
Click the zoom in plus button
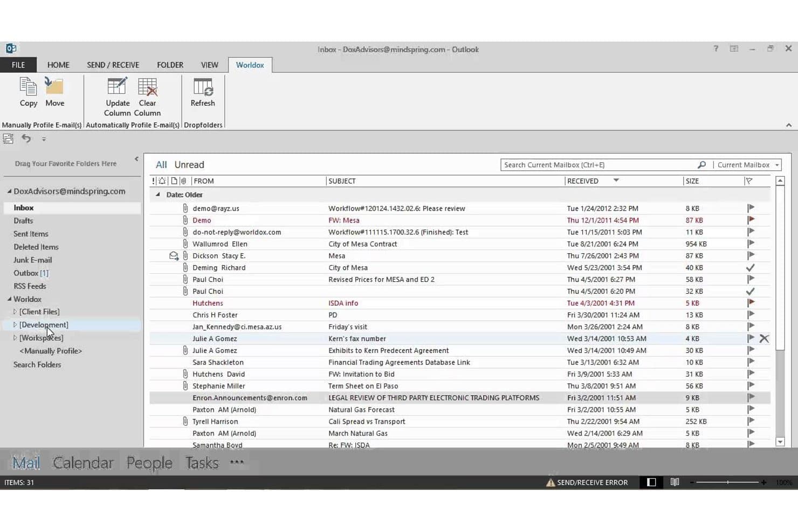[764, 482]
